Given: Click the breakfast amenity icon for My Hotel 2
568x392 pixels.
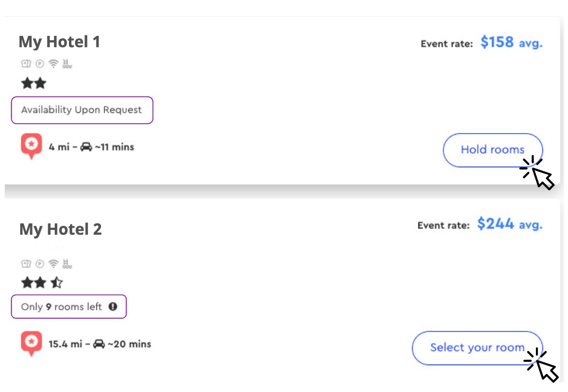Looking at the screenshot, I should 26,264.
